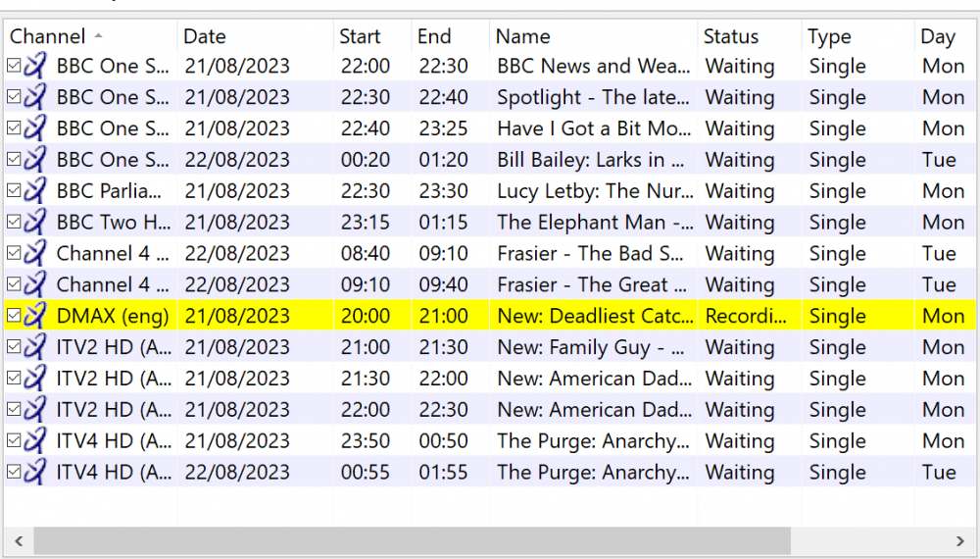The height and width of the screenshot is (559, 980).
Task: Click satellite icon for Have I Got row
Action: 35,127
